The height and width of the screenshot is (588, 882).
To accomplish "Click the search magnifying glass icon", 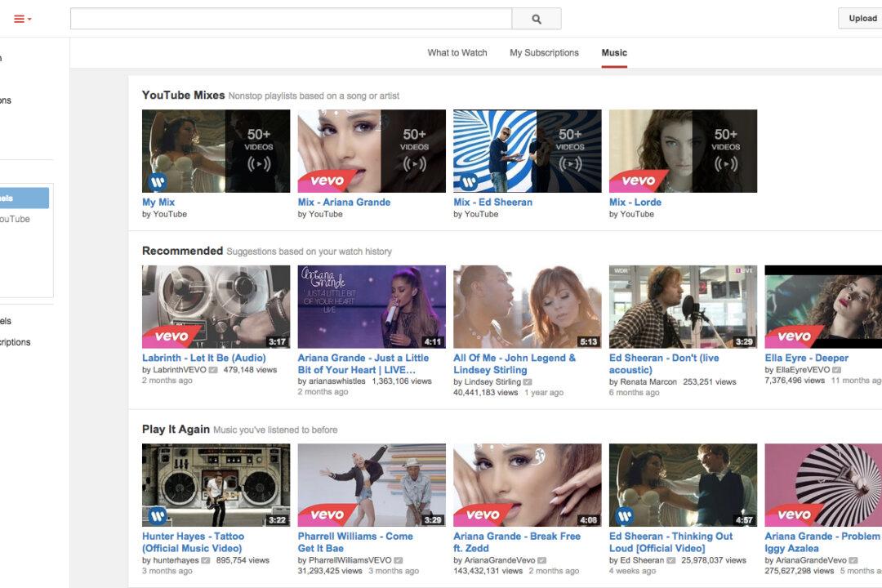I will click(x=536, y=17).
